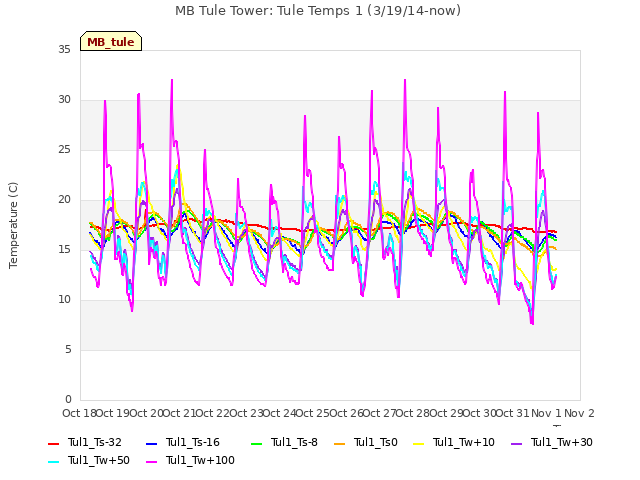This screenshot has height=480, width=640.
Task: Click the red Tul1_Ts-32 legend swatch
Action: pyautogui.click(x=53, y=443)
